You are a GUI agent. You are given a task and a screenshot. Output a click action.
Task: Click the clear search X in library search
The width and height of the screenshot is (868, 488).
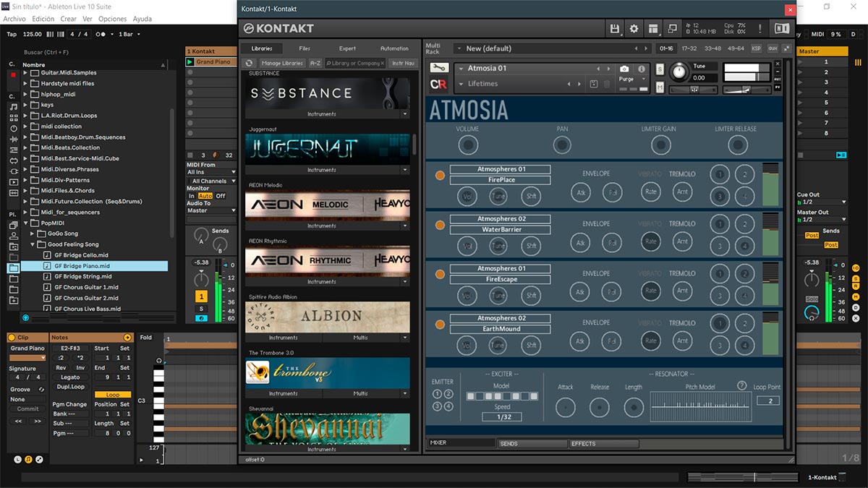click(382, 64)
